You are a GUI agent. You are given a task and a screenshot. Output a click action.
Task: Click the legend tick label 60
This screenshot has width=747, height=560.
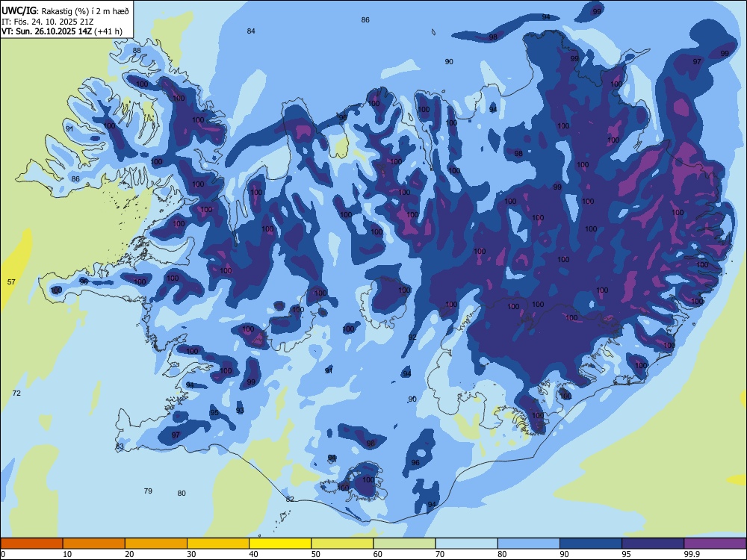[x=378, y=554]
